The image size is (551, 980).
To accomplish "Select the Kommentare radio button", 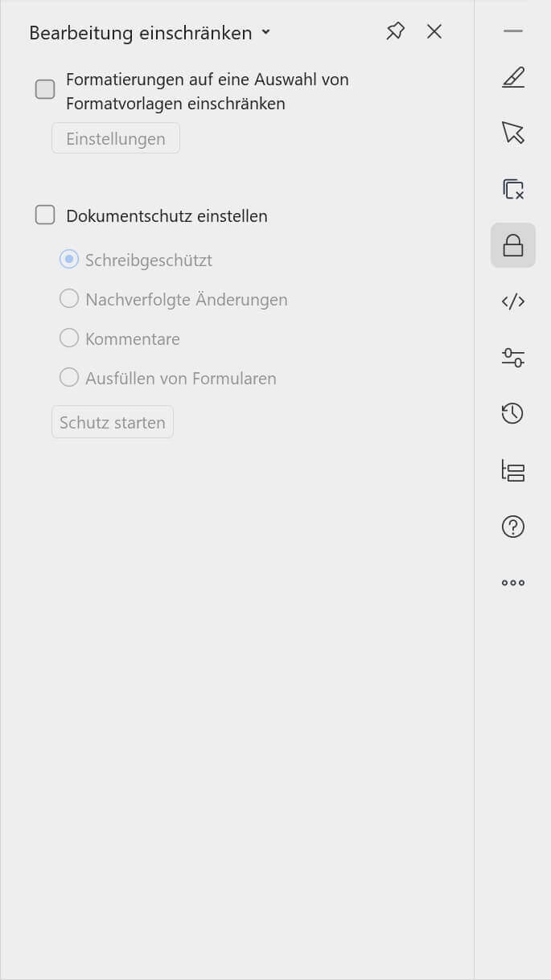I will click(x=69, y=338).
